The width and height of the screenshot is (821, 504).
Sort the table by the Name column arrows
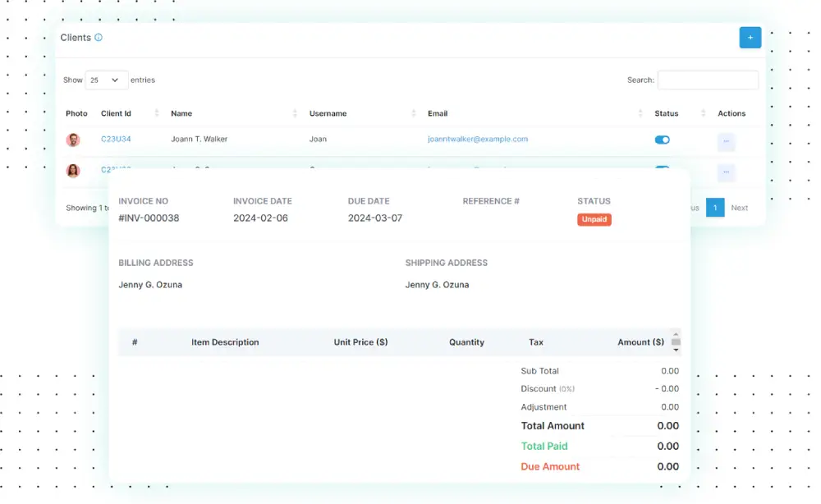(x=296, y=112)
